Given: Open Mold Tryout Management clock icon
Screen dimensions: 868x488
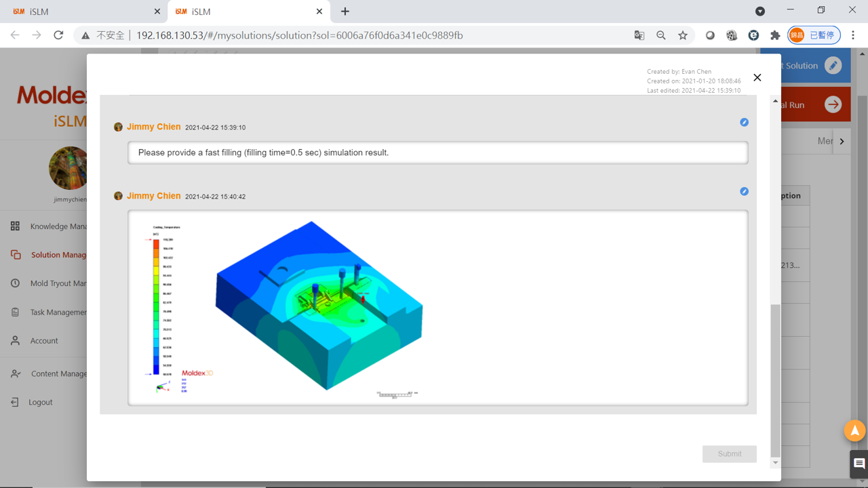Looking at the screenshot, I should click(x=15, y=283).
